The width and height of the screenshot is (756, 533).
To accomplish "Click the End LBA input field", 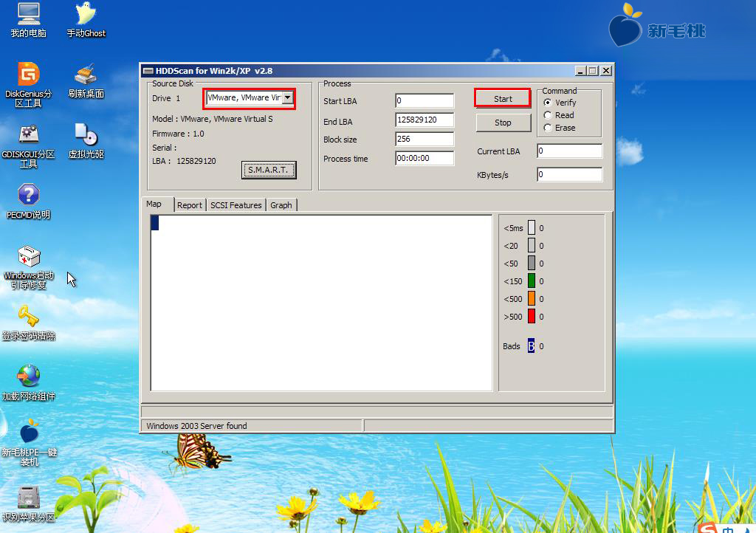I will click(425, 120).
